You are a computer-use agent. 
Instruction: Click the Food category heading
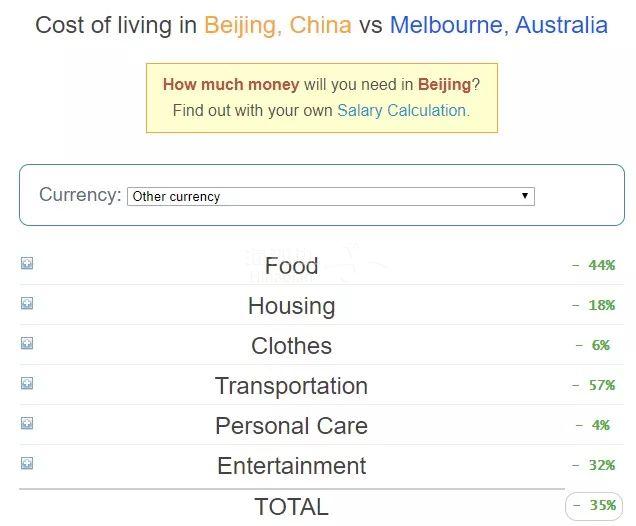pos(291,266)
